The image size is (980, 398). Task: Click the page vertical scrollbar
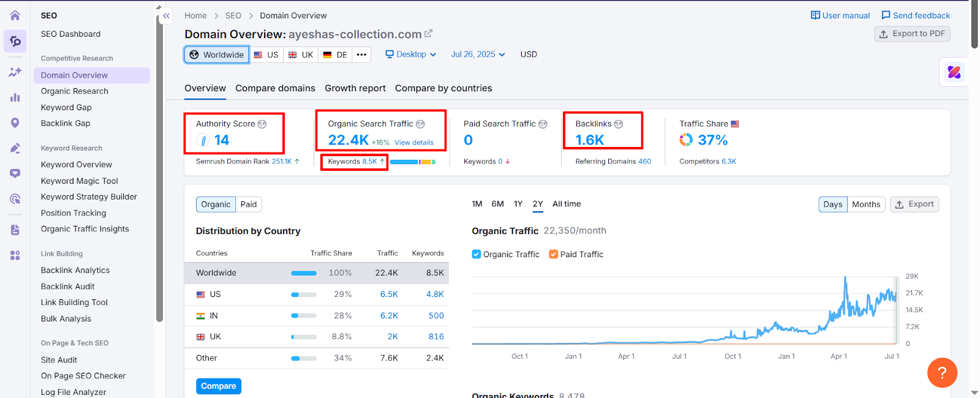tap(974, 24)
